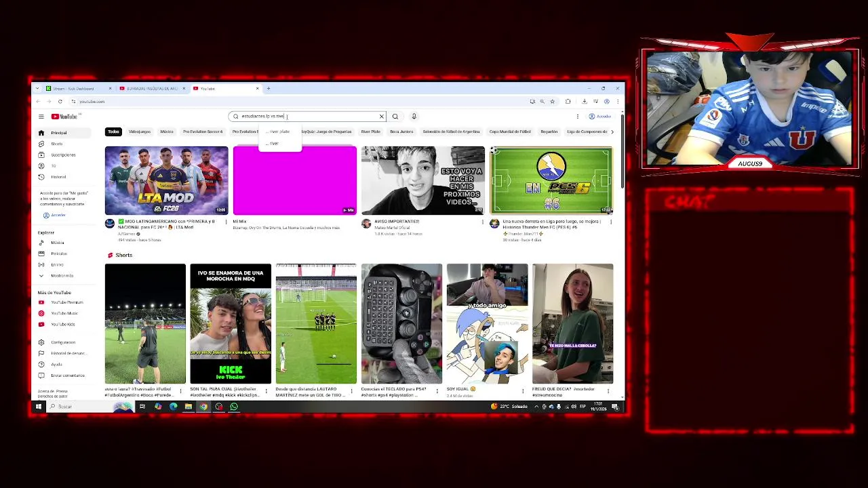
Task: Open the Windows Start menu
Action: (x=39, y=407)
